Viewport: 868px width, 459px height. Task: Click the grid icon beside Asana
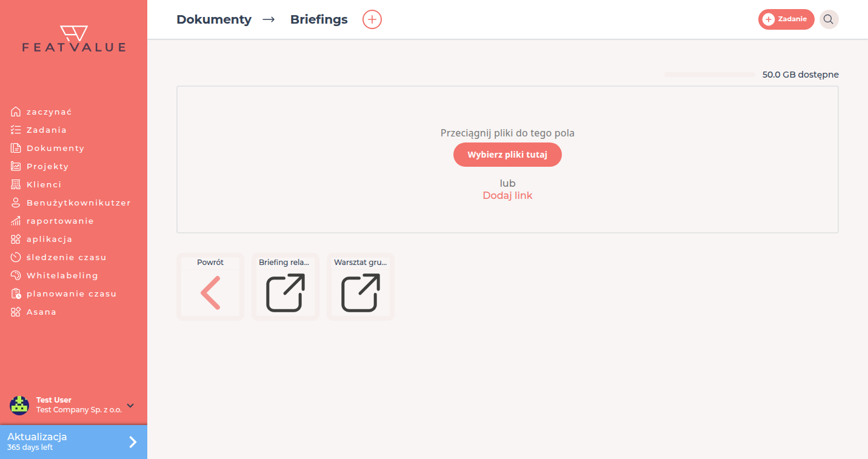(16, 312)
